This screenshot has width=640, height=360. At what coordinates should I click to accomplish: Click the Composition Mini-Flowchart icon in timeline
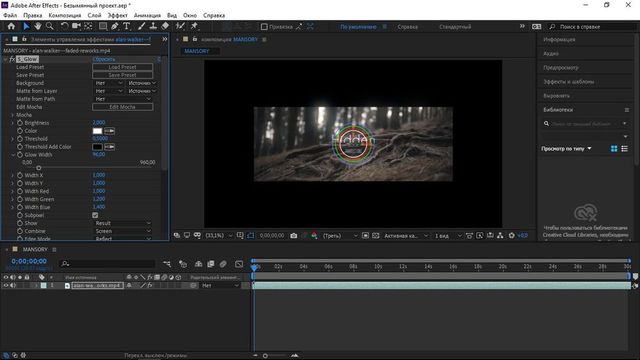tap(167, 264)
